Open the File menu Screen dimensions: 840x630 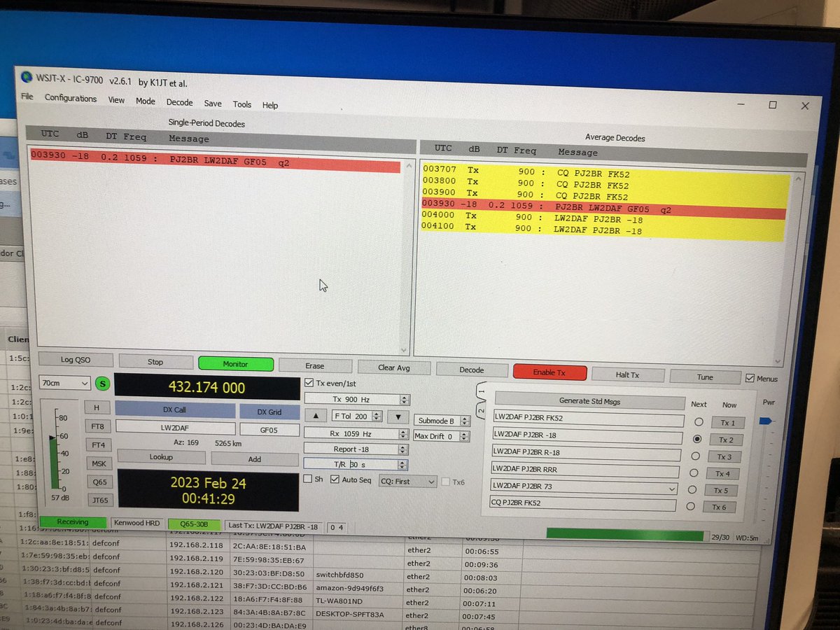tap(27, 97)
